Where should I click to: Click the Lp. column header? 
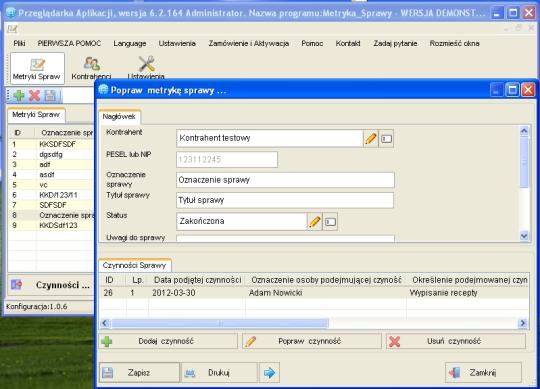(138, 280)
